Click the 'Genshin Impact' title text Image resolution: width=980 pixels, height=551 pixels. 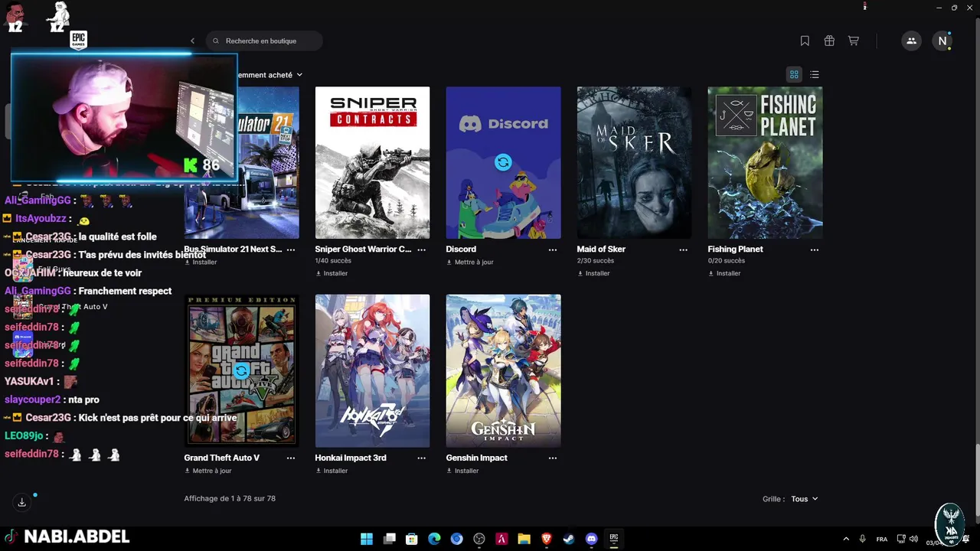coord(476,458)
